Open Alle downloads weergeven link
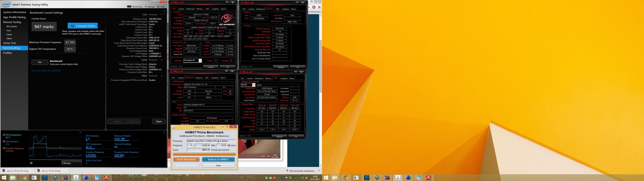Screen dimensions: 644x181 tap(302, 171)
